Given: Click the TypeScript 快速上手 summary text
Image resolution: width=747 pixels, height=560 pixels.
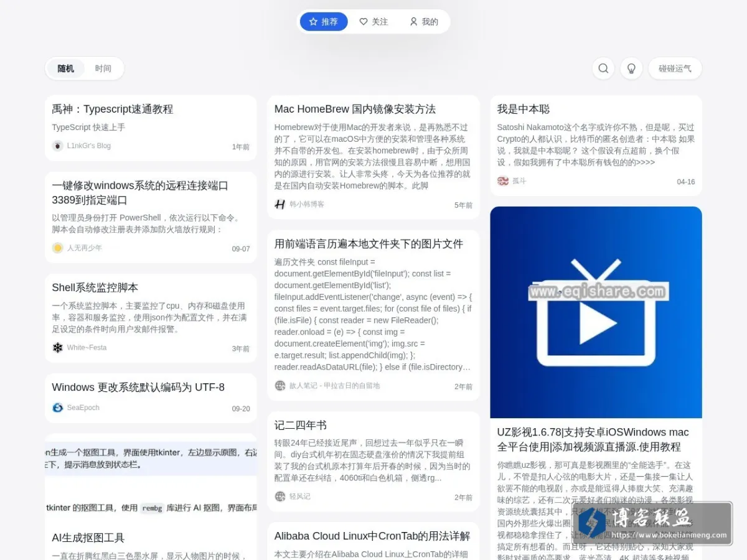Looking at the screenshot, I should click(x=88, y=127).
